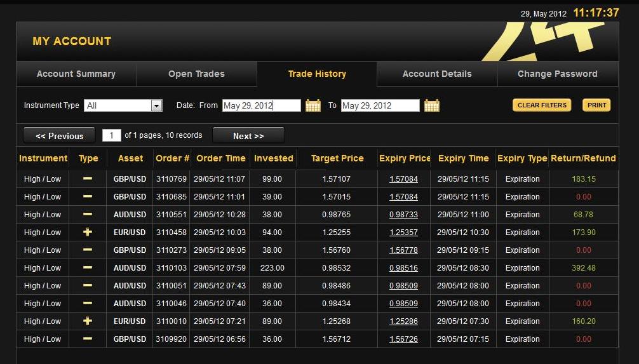
Task: Select order time 29/05/12 06:56
Action: (x=219, y=339)
